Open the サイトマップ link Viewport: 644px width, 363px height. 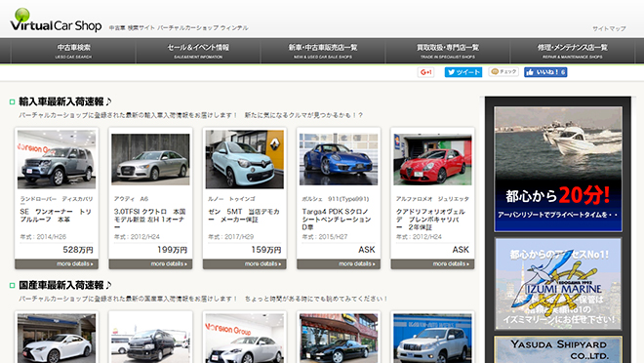tap(609, 28)
